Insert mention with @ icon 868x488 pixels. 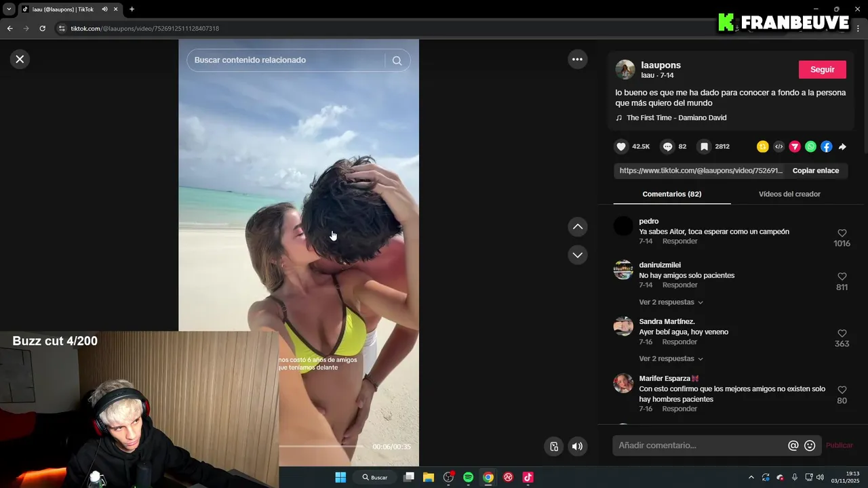point(793,446)
